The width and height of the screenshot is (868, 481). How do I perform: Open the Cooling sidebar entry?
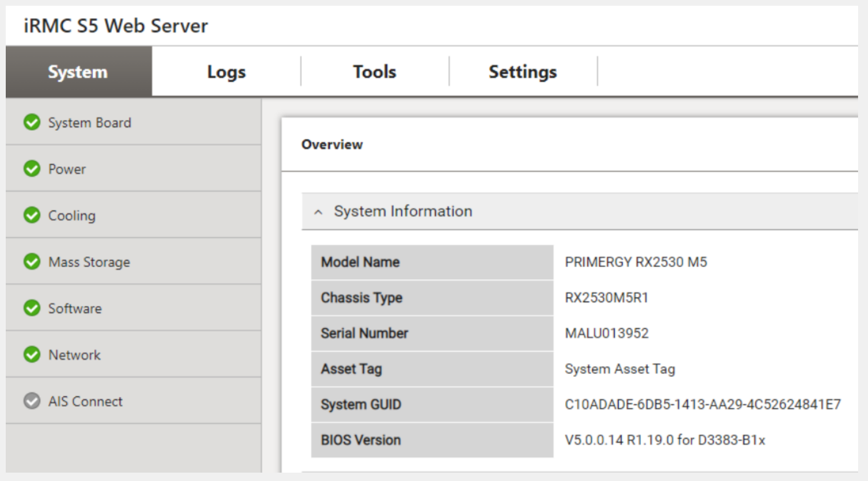133,215
